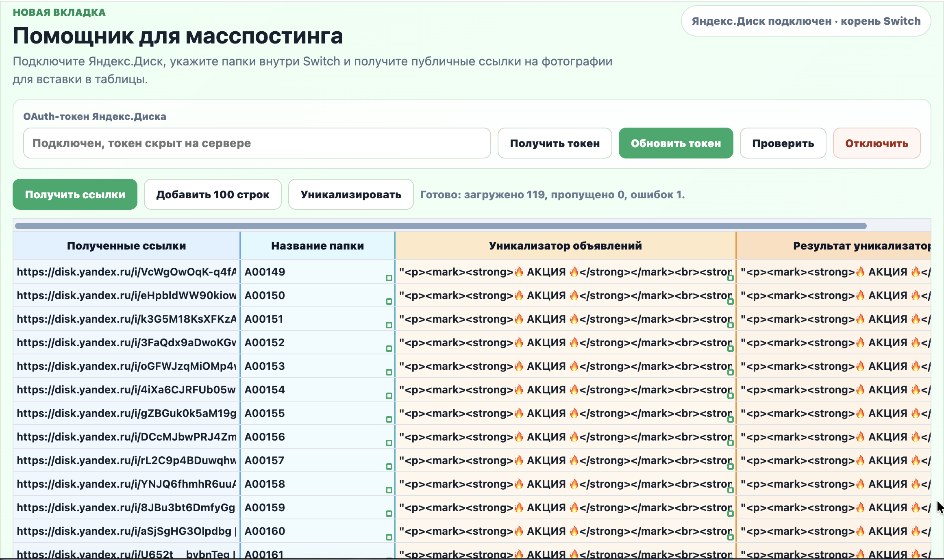Click the Полученные ссылки column header
Screen dimensions: 944x560
click(x=126, y=245)
